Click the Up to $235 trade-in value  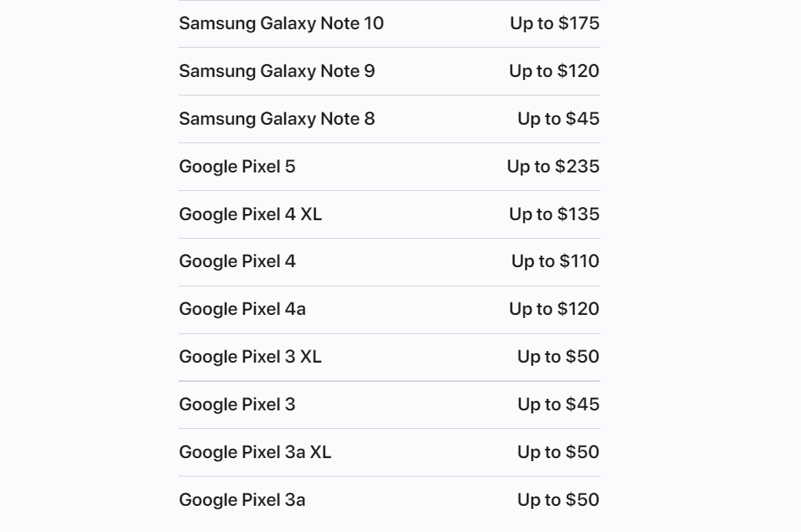tap(553, 166)
